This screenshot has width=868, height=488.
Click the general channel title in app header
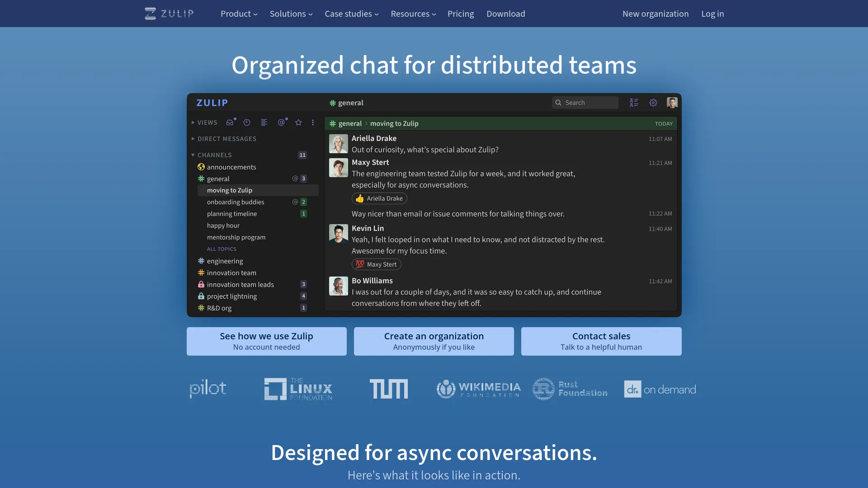point(346,103)
